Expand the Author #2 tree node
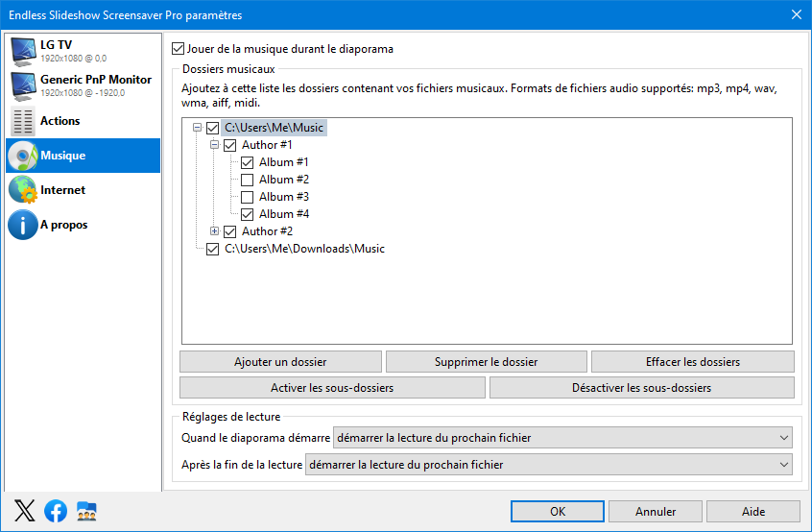Viewport: 812px width, 532px height. pos(214,231)
